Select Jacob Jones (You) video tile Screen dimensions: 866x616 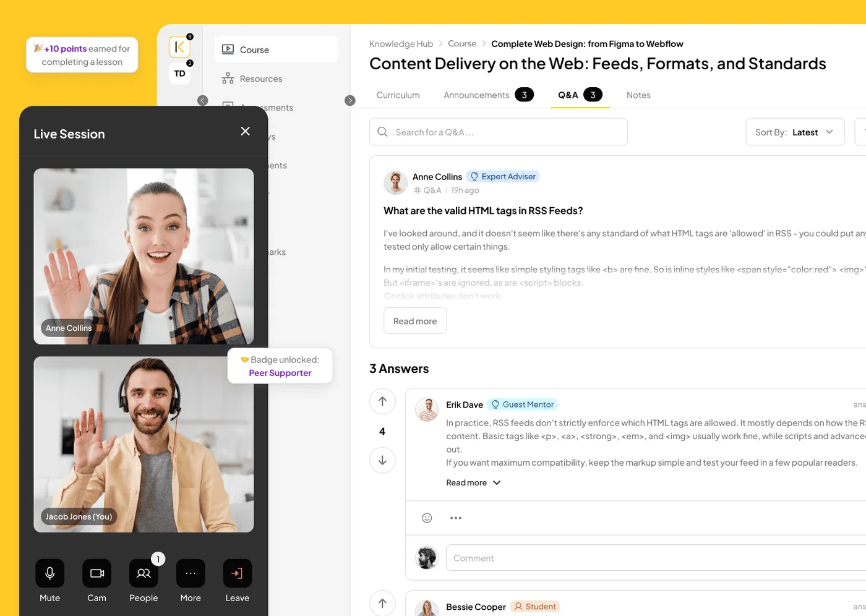[x=144, y=444]
